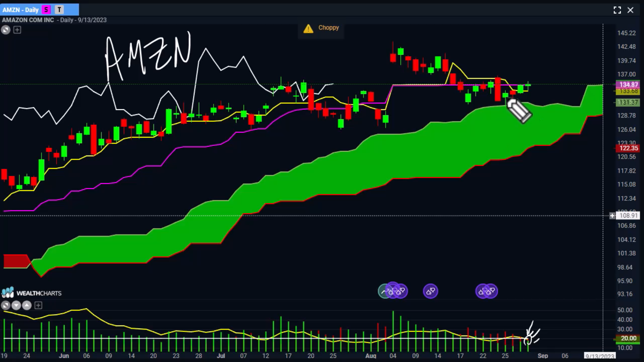Screen dimensions: 644x362
Task: Toggle fullscreen for the chart window
Action: pos(617,10)
